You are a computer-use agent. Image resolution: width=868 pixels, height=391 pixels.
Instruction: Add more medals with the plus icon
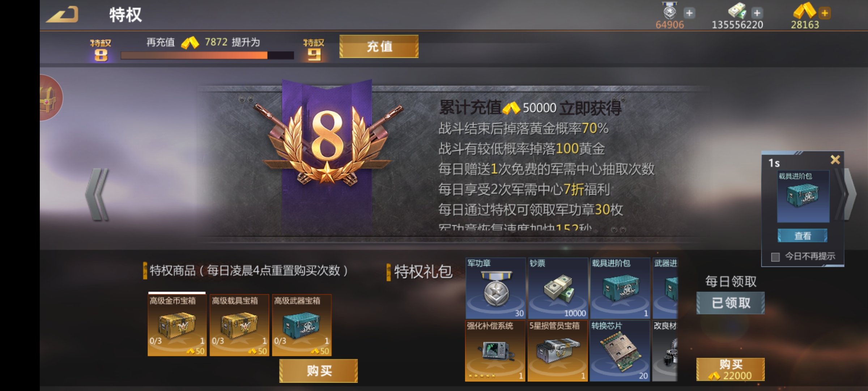pyautogui.click(x=689, y=13)
